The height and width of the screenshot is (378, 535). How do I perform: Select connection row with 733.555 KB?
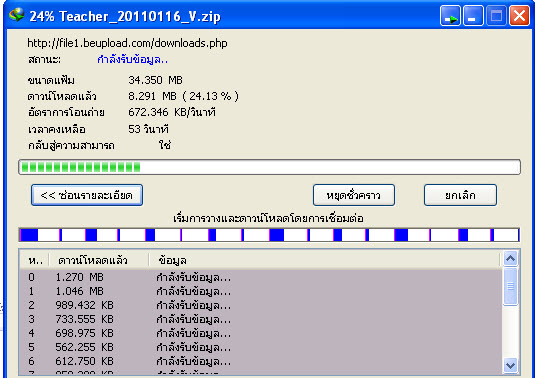[261, 319]
